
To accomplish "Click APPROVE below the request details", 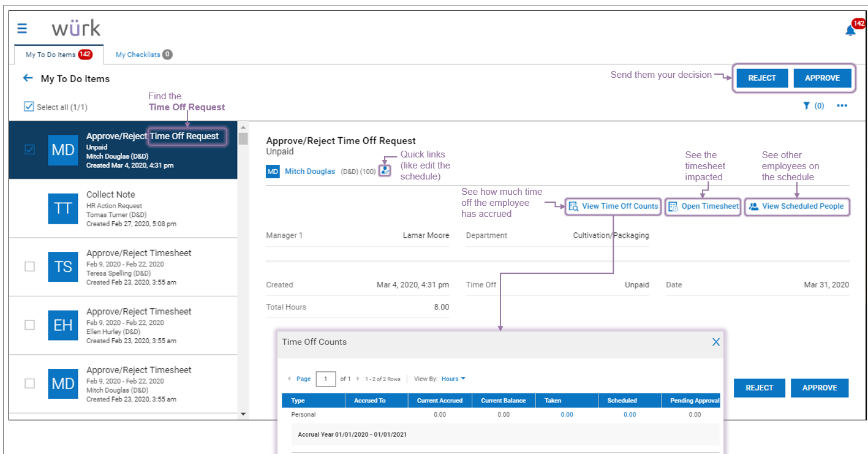I will pyautogui.click(x=820, y=388).
